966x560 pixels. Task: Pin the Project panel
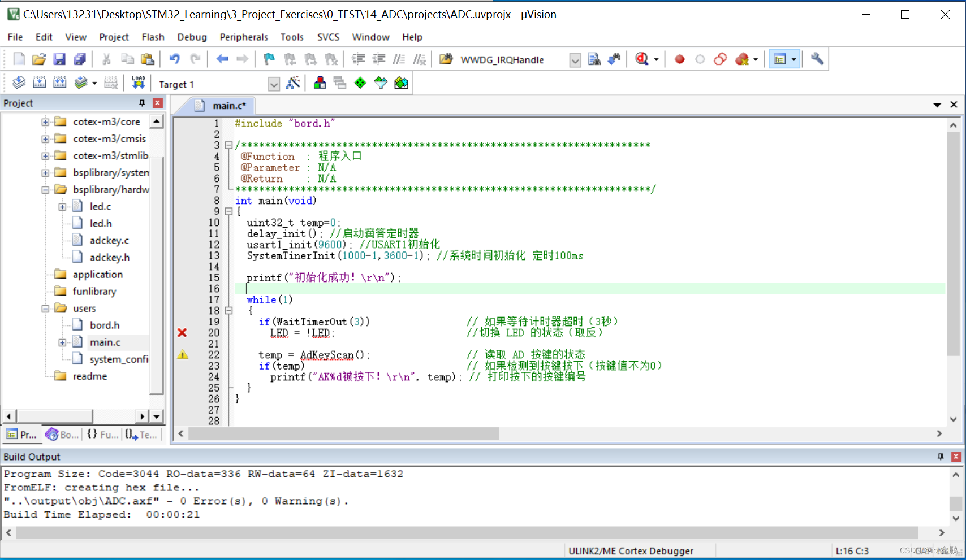coord(142,103)
